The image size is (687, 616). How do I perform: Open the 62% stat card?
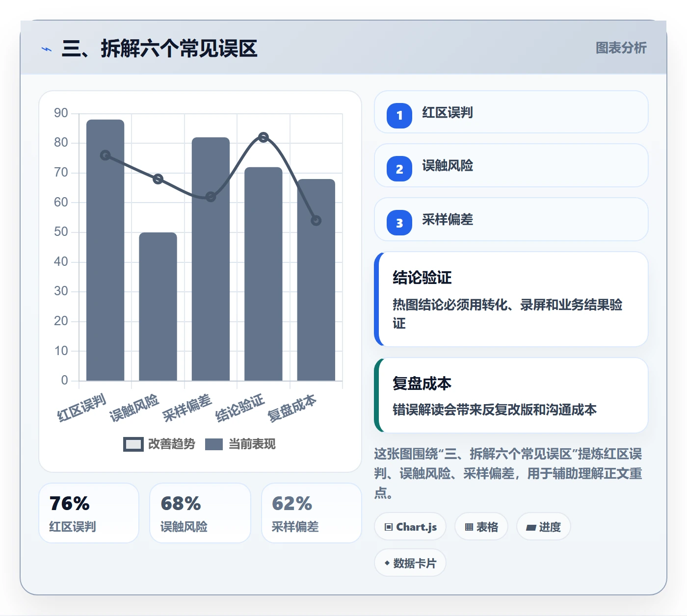point(312,513)
